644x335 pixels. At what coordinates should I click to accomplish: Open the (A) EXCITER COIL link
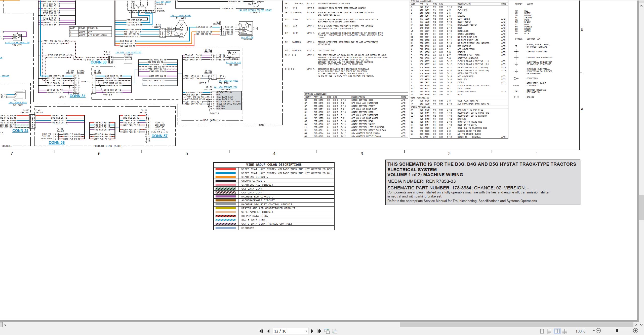point(228,81)
